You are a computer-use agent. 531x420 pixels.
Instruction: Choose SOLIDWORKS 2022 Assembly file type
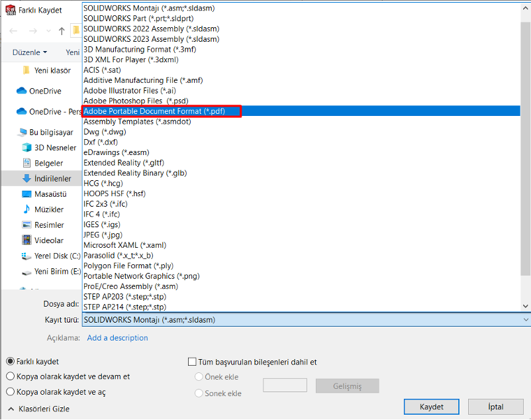[x=301, y=28]
